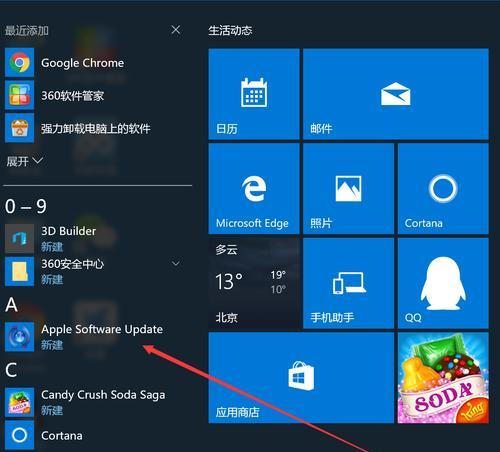Open Google Chrome from recently added
The height and width of the screenshot is (452, 500).
[97, 63]
